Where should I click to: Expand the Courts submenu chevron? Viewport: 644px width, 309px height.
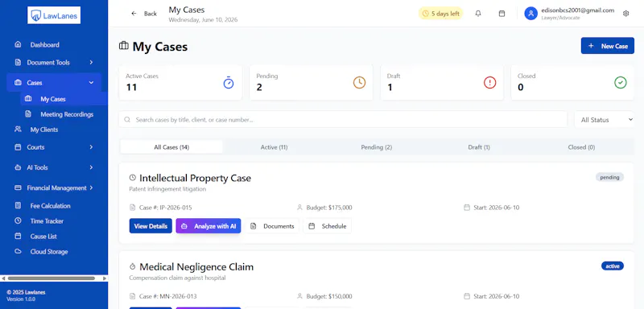[x=91, y=147]
